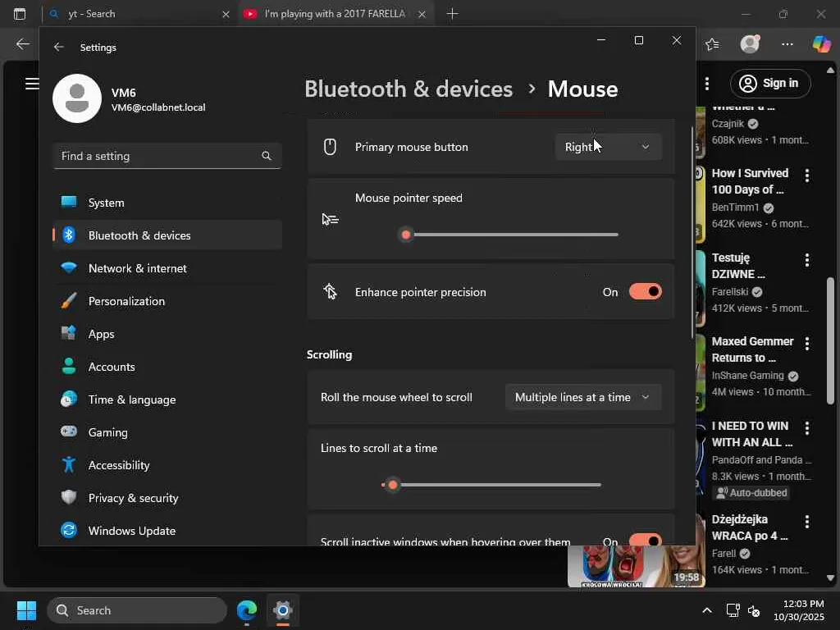This screenshot has width=840, height=630.
Task: Open options for I NEED TO WIN video
Action: tap(807, 428)
